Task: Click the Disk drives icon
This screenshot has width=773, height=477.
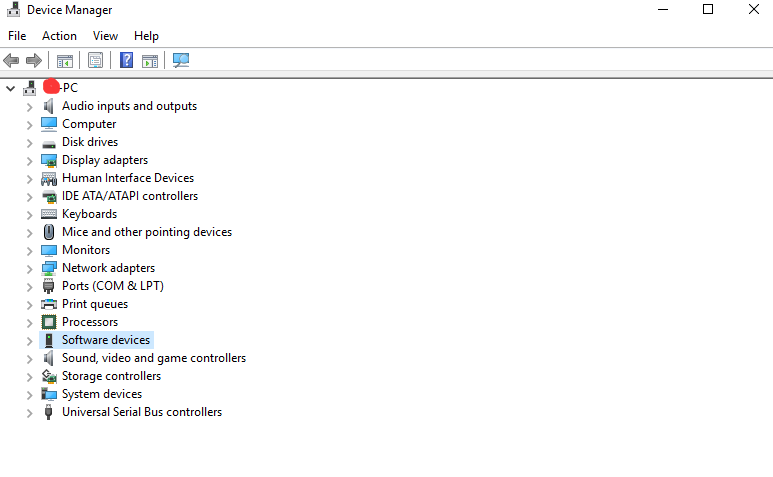Action: click(49, 143)
